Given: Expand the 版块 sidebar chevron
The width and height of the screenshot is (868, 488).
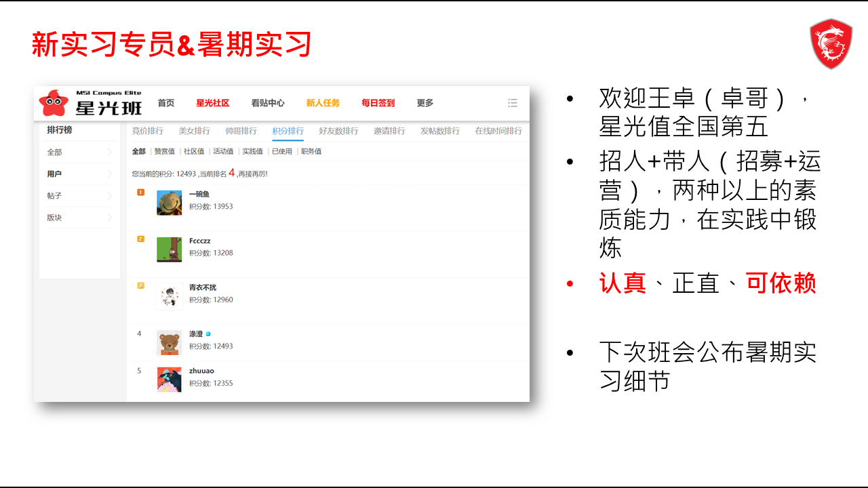Looking at the screenshot, I should [x=110, y=218].
